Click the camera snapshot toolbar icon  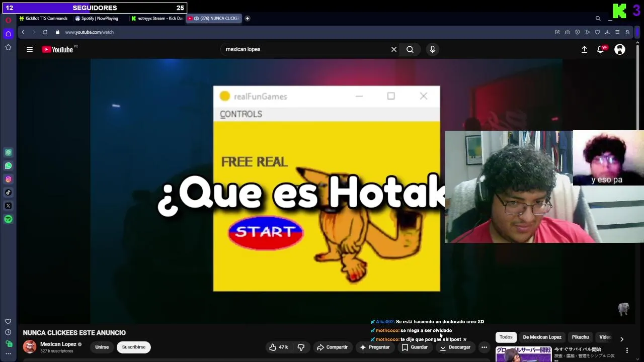(x=568, y=32)
